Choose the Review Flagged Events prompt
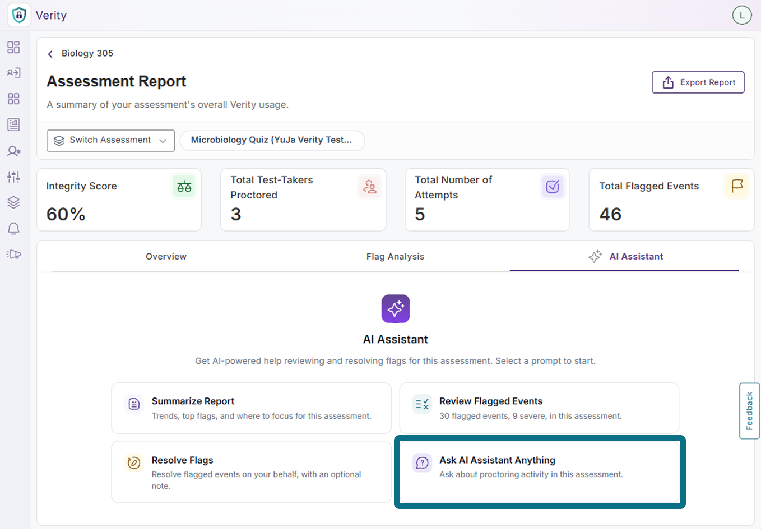The image size is (761, 532). 539,408
